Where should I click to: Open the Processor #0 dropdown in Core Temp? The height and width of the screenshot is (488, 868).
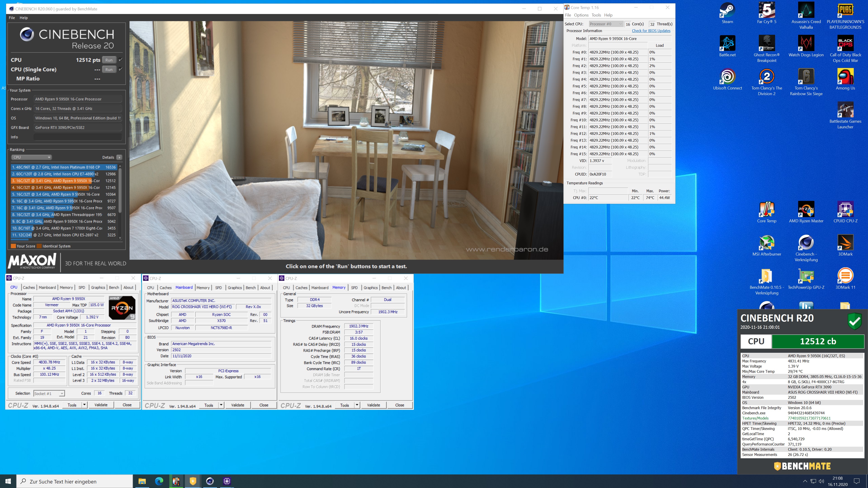[606, 24]
